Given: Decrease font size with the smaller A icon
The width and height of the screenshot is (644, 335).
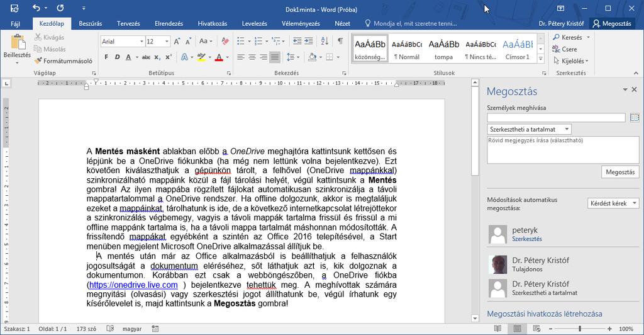Looking at the screenshot, I should coord(188,41).
